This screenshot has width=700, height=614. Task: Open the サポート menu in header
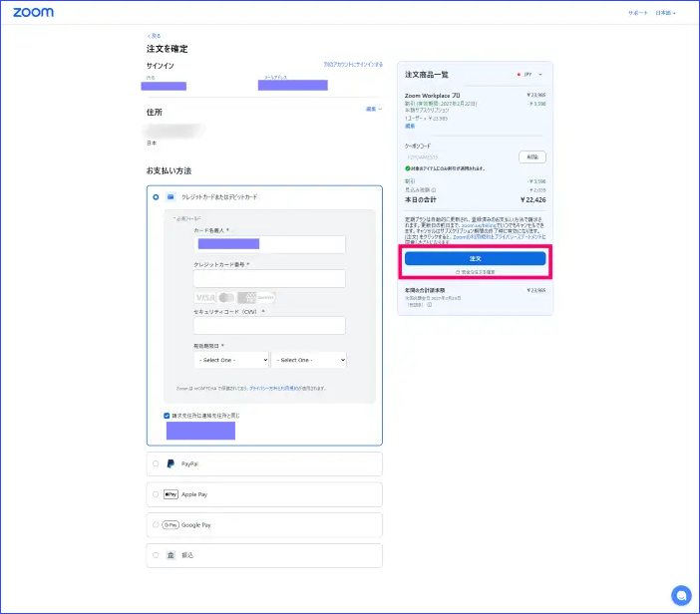pyautogui.click(x=637, y=13)
